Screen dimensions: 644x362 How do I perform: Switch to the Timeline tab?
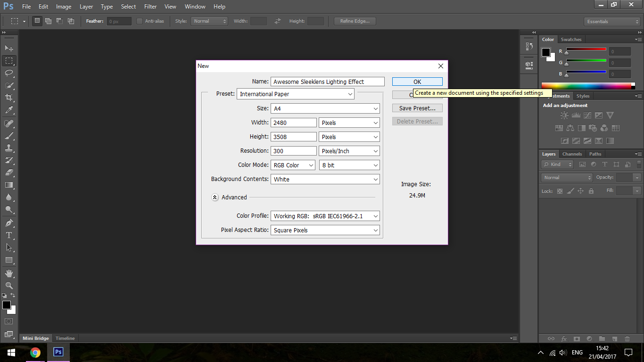click(x=65, y=338)
